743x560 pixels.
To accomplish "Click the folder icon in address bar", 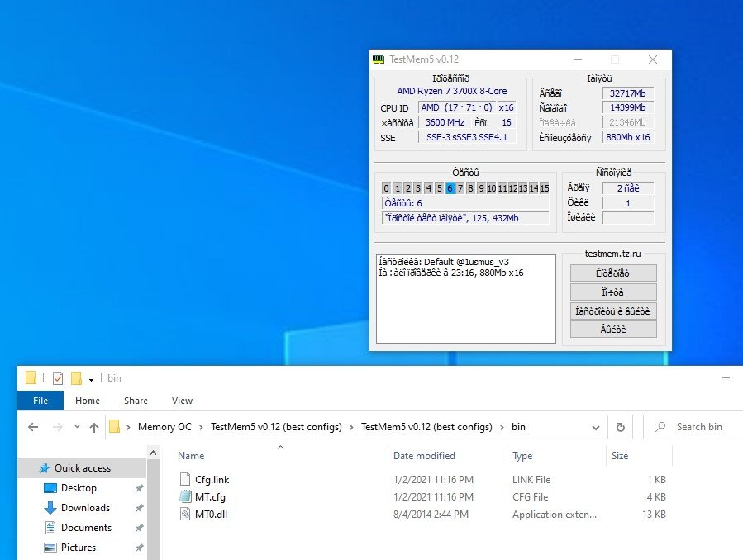I will pyautogui.click(x=114, y=426).
